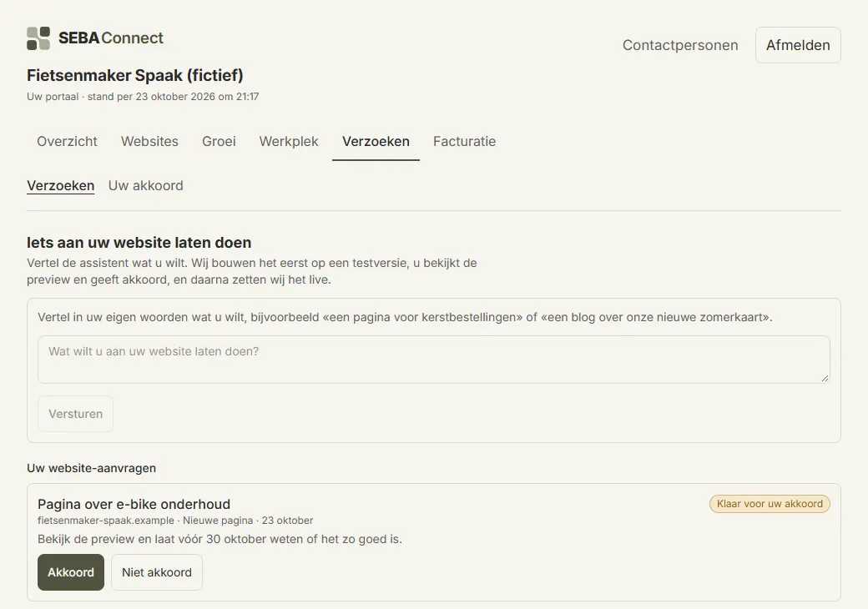
Task: Open the Contactpersonen link
Action: coord(680,45)
